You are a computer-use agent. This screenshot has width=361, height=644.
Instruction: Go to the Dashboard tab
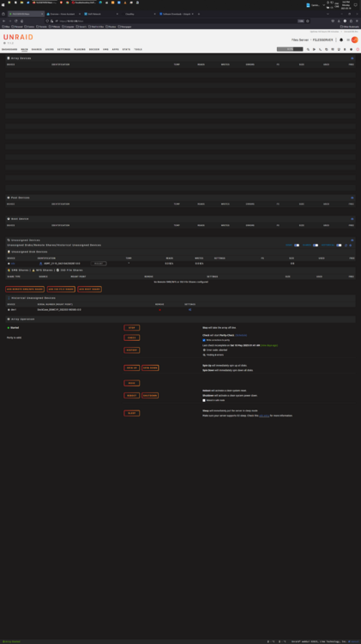tap(9, 49)
